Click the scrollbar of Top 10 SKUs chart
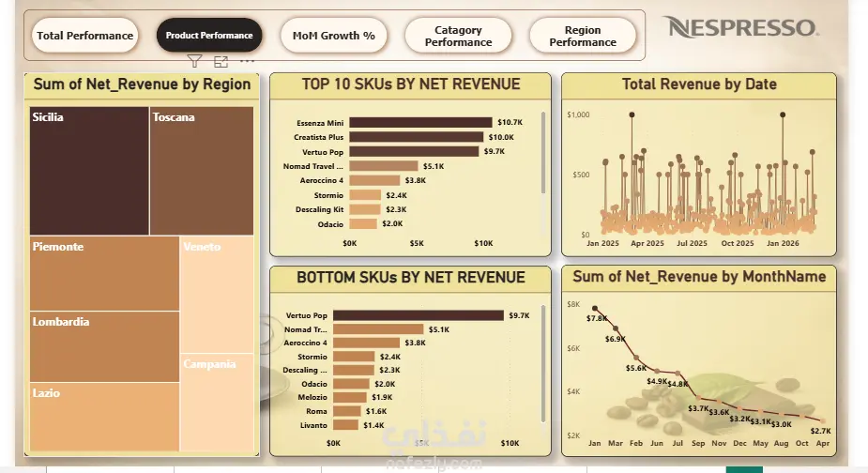Screen dimensions: 868x473 543,153
